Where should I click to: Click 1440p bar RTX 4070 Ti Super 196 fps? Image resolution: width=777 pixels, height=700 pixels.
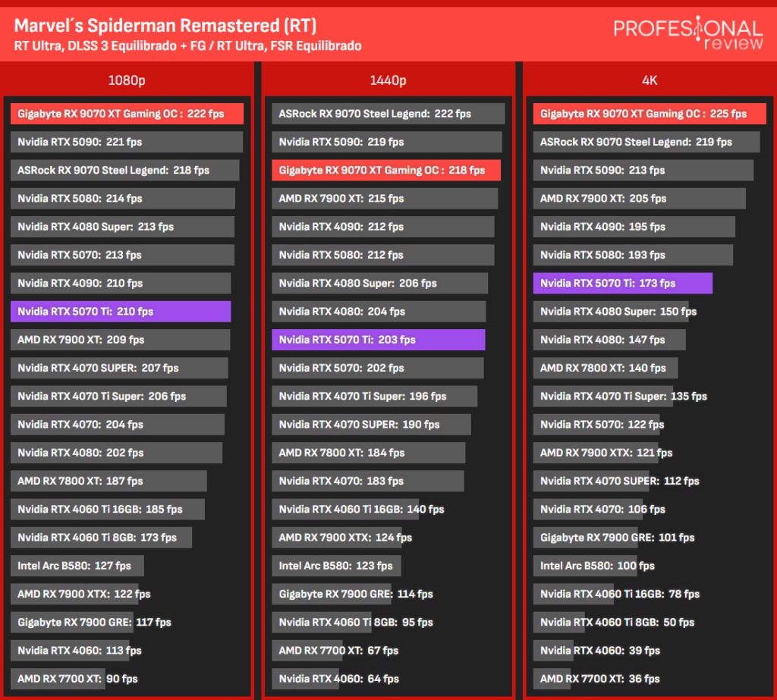pyautogui.click(x=375, y=397)
